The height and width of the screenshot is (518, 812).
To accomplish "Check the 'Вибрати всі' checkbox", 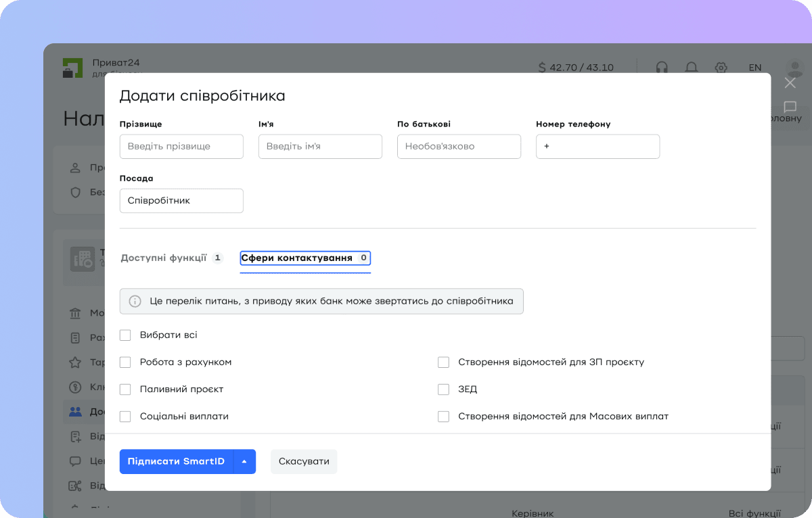I will 125,335.
